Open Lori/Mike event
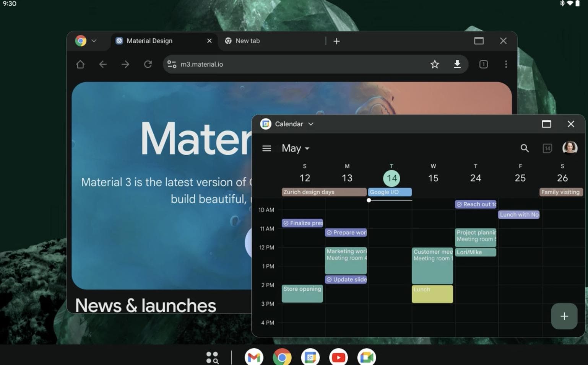 (476, 252)
